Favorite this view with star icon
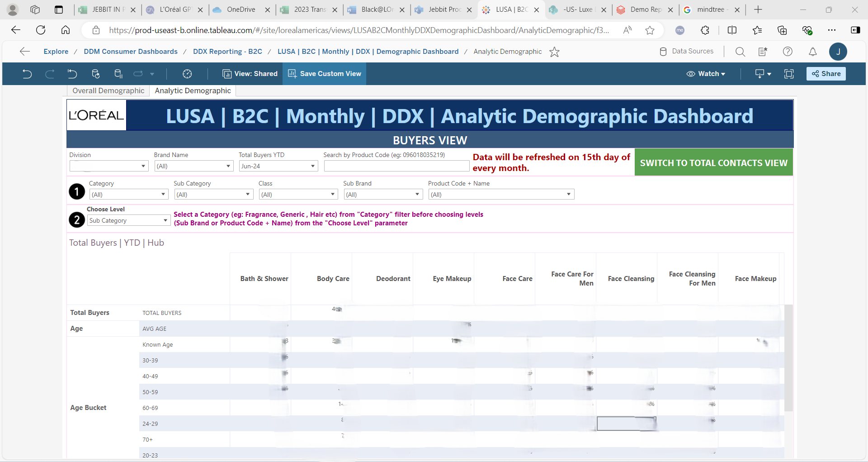The image size is (868, 462). point(554,52)
